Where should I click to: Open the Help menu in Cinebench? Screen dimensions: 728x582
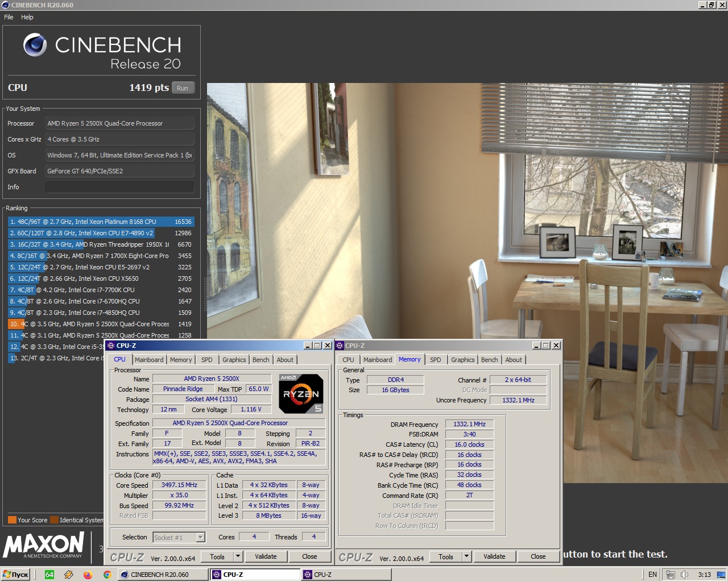27,17
